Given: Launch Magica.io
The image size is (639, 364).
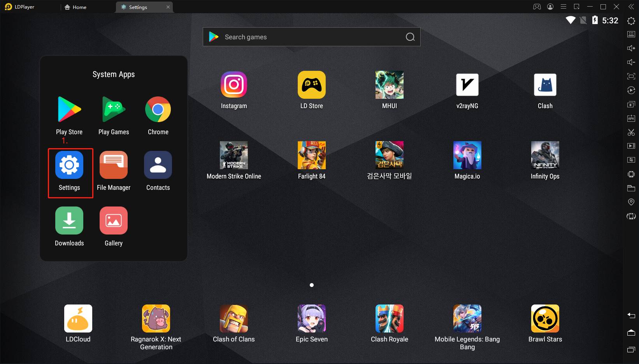Looking at the screenshot, I should [x=467, y=155].
